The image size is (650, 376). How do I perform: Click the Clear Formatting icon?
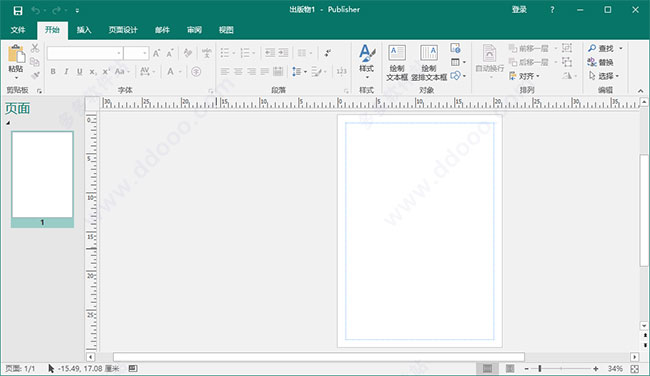[188, 53]
